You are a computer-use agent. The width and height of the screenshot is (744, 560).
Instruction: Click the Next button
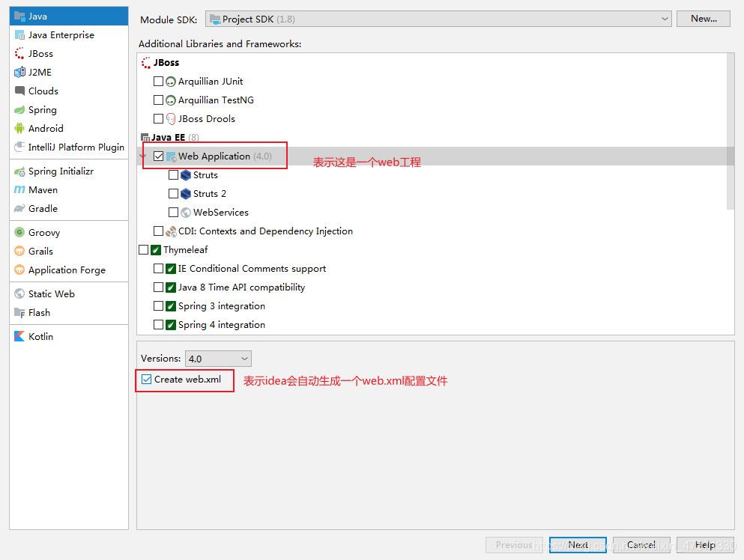(x=578, y=545)
